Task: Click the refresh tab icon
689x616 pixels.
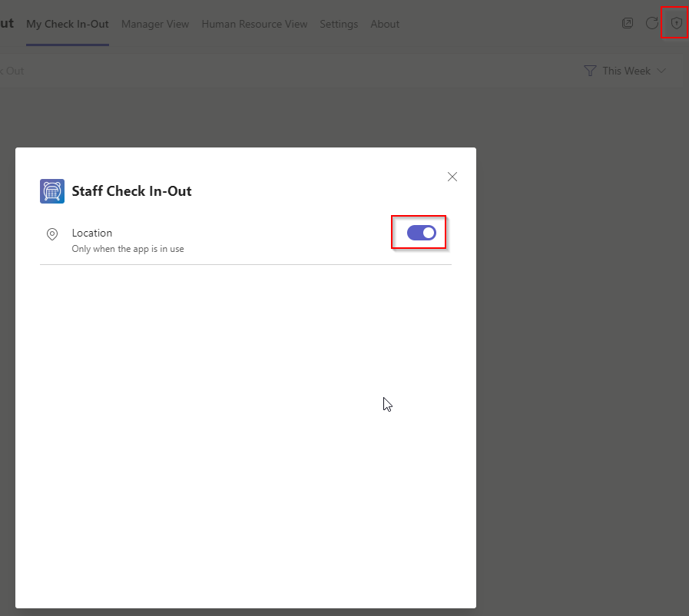Action: 651,23
